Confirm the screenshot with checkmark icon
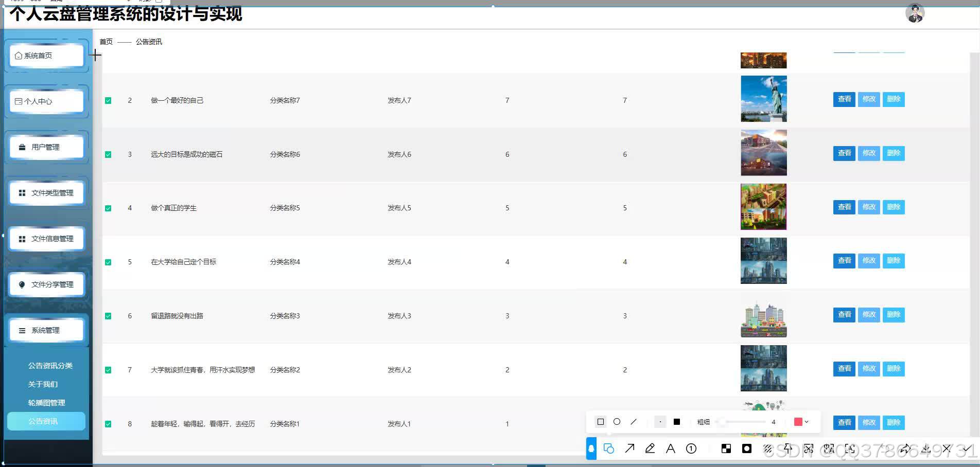 click(967, 448)
